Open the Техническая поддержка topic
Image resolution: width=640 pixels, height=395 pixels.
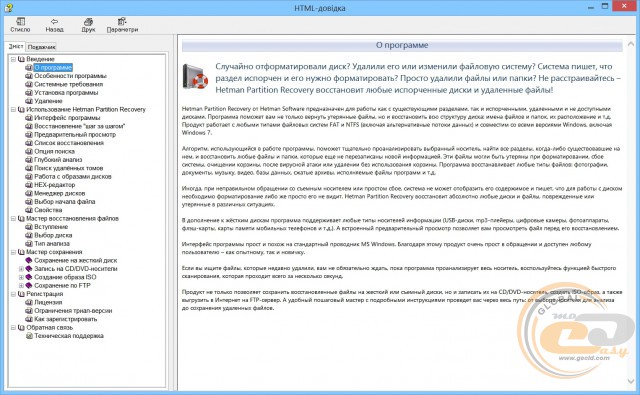tap(69, 335)
